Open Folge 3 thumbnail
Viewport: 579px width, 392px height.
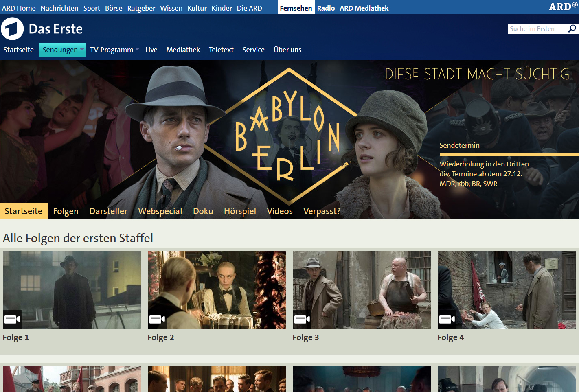point(362,290)
